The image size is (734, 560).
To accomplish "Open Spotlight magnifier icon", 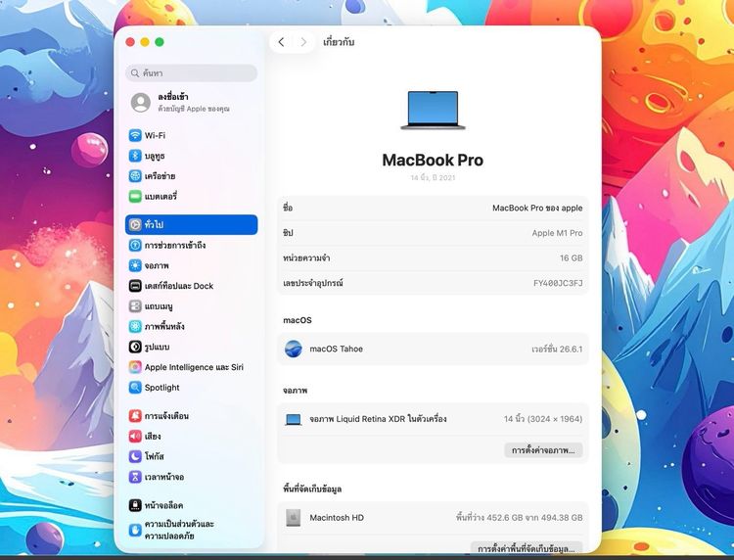I will pos(135,388).
